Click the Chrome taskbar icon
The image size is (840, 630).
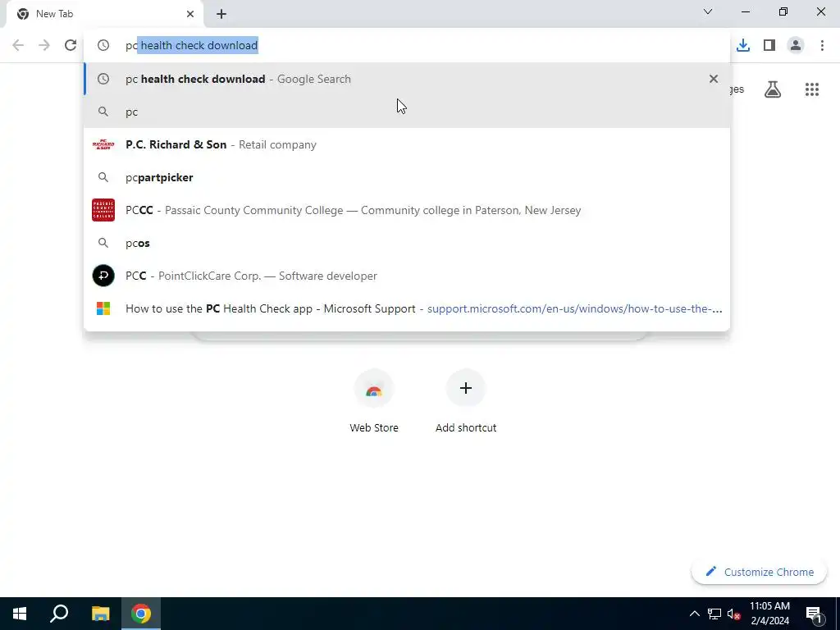click(141, 614)
